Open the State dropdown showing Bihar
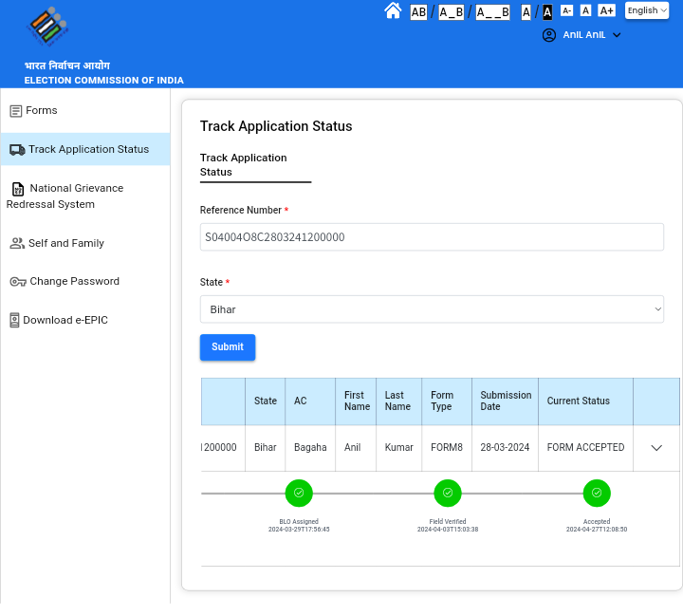This screenshot has width=683, height=616. click(432, 309)
